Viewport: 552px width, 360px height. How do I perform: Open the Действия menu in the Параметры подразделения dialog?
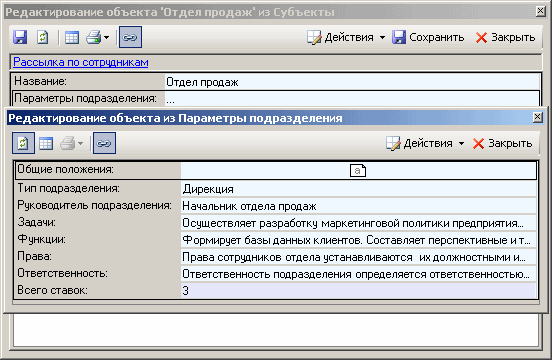[425, 144]
